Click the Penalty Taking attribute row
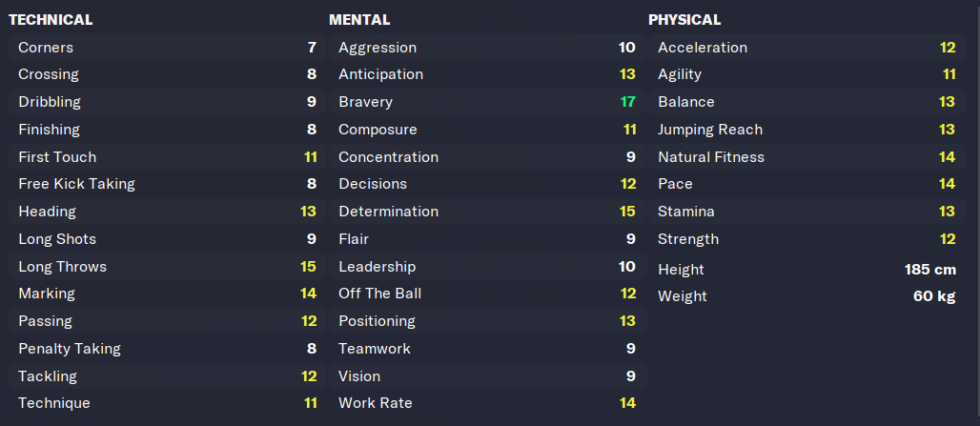Screen dimensions: 980x426 pyautogui.click(x=167, y=349)
